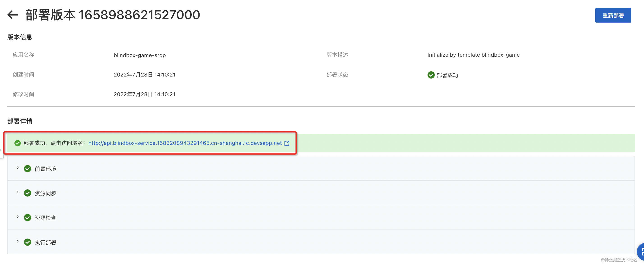Expand the 资源检查 step chevron

pos(18,217)
